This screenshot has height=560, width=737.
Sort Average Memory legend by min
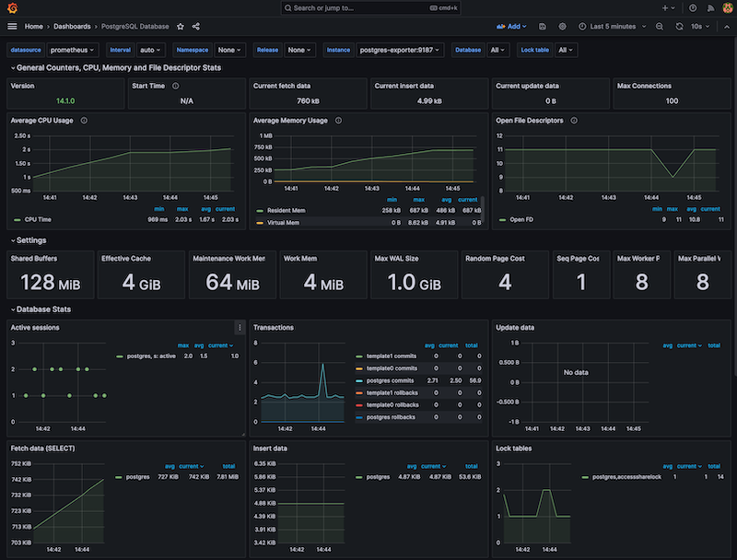coord(392,200)
